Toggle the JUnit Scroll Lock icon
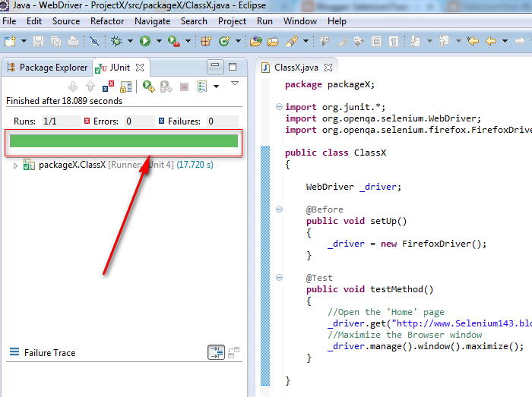532x397 pixels. coord(126,87)
